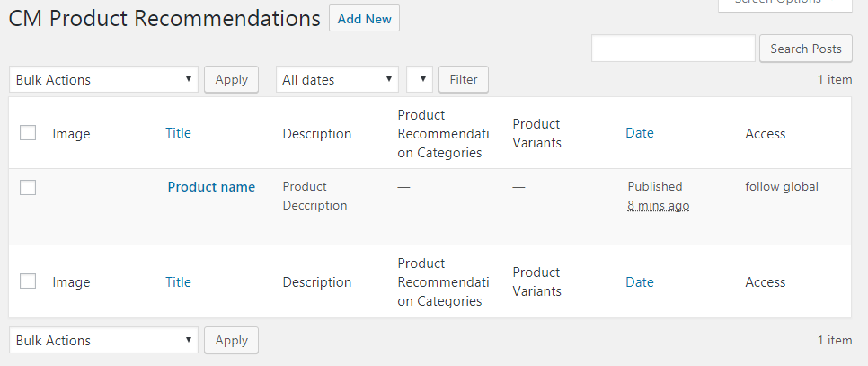Click the Add New button
The image size is (868, 366).
[364, 19]
